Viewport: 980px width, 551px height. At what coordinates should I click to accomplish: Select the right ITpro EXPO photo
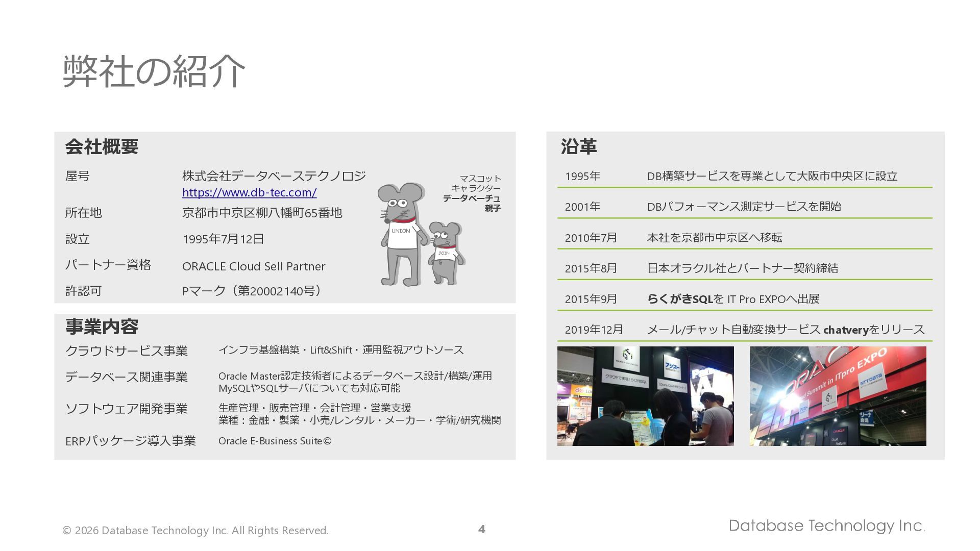click(x=838, y=396)
